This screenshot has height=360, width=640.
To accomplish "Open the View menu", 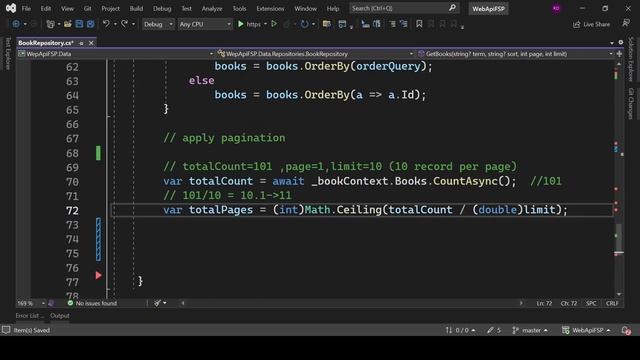I will [67, 9].
